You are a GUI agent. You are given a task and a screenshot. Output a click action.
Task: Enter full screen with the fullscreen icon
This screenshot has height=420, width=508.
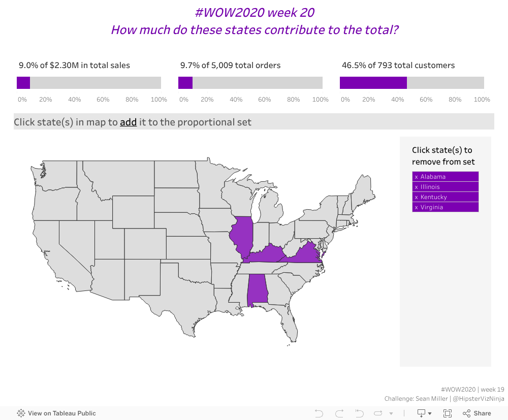pos(448,413)
